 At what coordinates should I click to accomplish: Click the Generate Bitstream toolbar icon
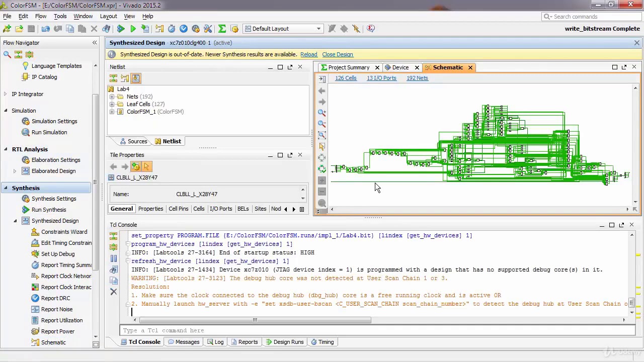[x=145, y=29]
